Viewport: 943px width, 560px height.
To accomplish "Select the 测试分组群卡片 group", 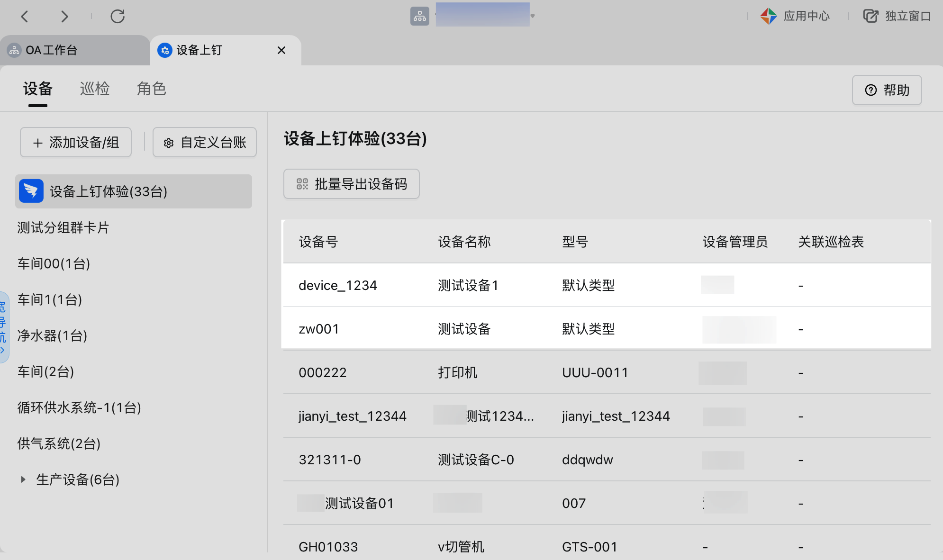I will pos(63,228).
